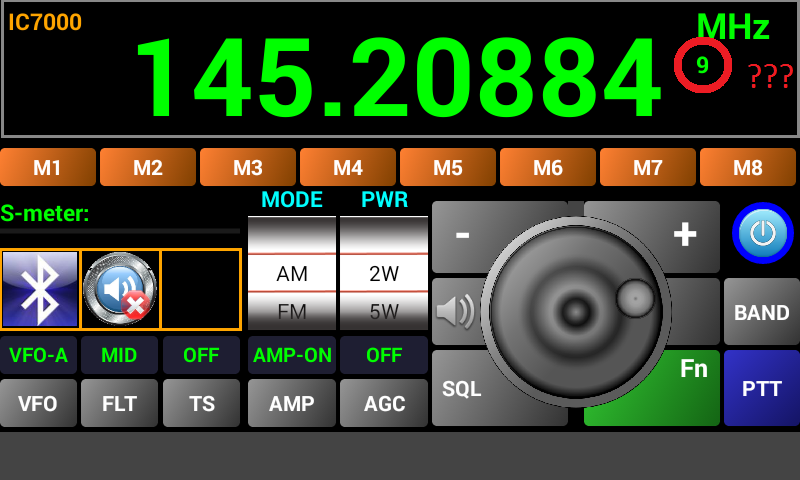Image resolution: width=800 pixels, height=480 pixels.
Task: Select 2W in the PWR picker
Action: tap(384, 274)
